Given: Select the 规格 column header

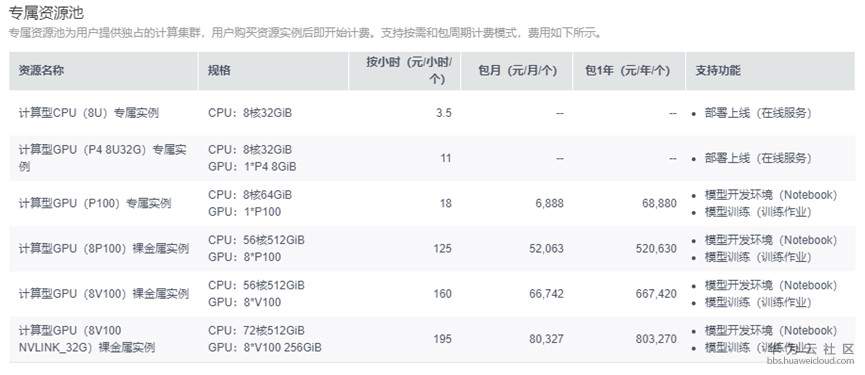Looking at the screenshot, I should coord(219,71).
